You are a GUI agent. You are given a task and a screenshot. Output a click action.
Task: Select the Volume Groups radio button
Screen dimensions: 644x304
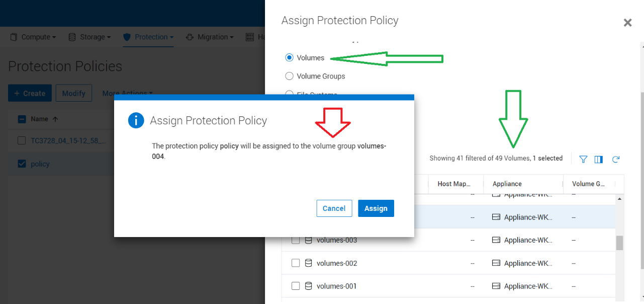(289, 76)
